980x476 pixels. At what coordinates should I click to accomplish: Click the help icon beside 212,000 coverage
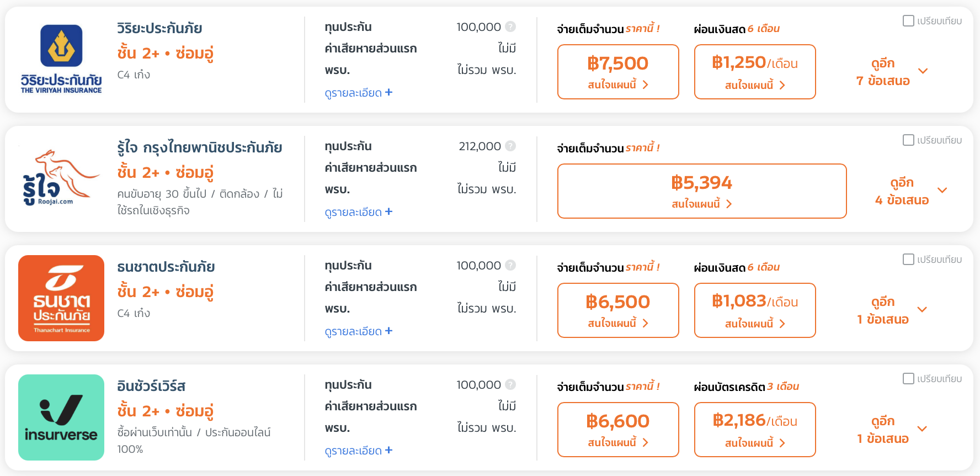coord(510,146)
